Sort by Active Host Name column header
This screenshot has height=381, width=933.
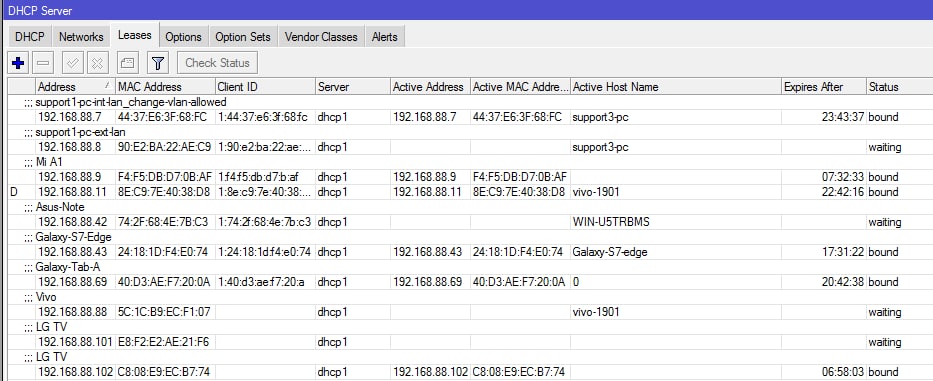(x=675, y=87)
